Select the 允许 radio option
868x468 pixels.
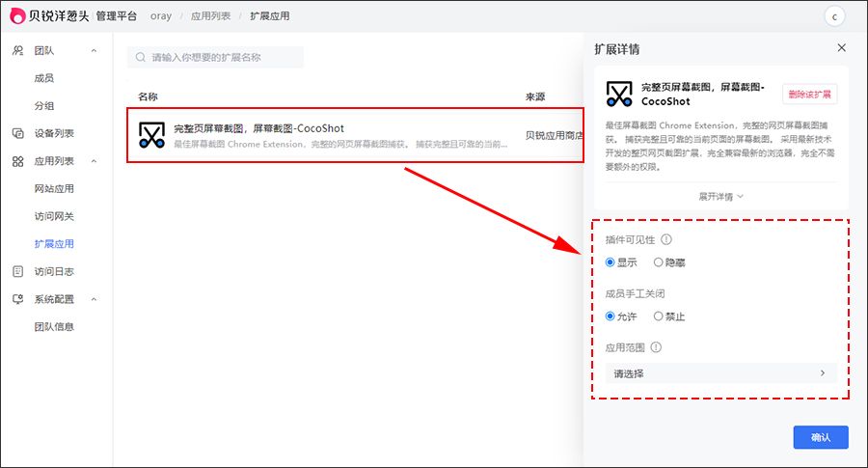pyautogui.click(x=610, y=317)
